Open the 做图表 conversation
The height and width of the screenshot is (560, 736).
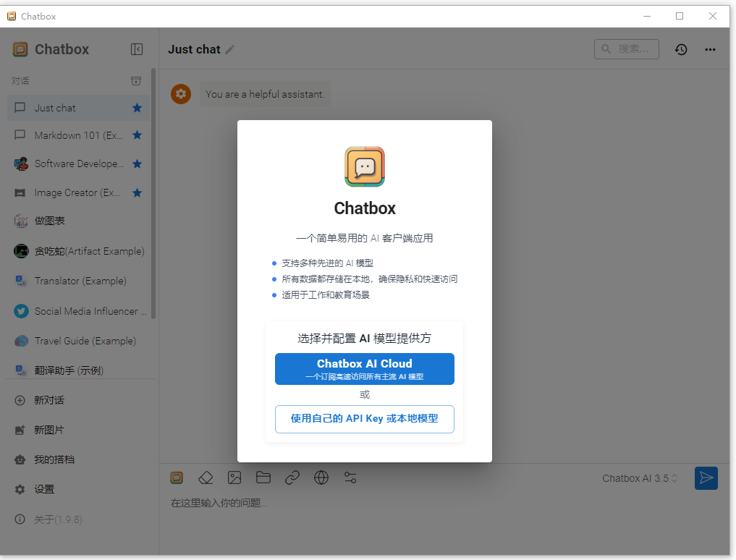click(x=78, y=221)
